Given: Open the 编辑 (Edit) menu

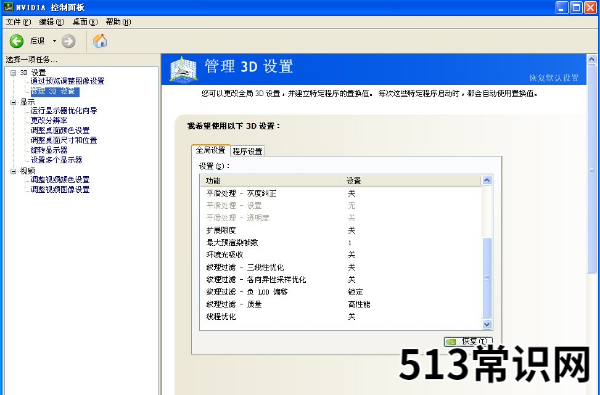Looking at the screenshot, I should [x=51, y=22].
